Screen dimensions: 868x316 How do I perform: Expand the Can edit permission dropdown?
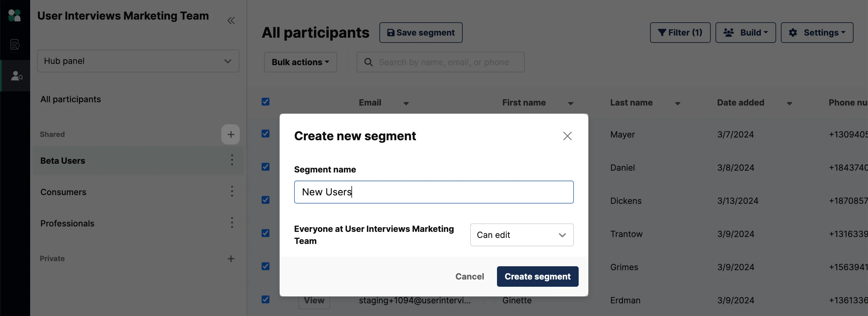click(x=522, y=235)
